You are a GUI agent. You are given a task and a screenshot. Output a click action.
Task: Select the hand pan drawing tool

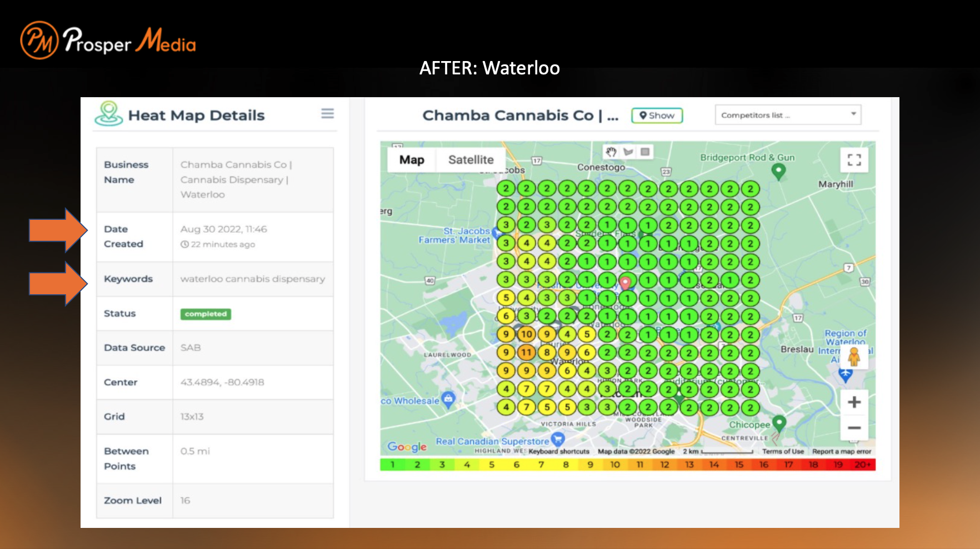point(611,152)
